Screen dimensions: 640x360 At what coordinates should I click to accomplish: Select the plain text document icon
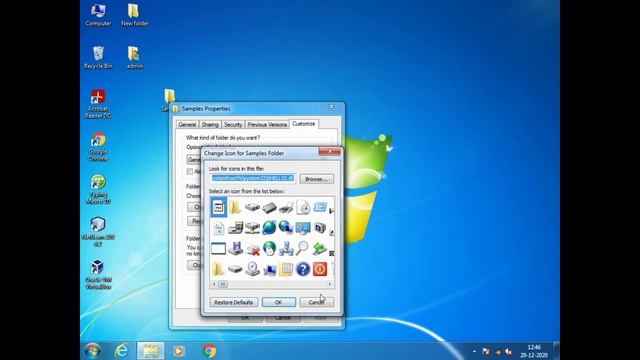click(x=218, y=228)
